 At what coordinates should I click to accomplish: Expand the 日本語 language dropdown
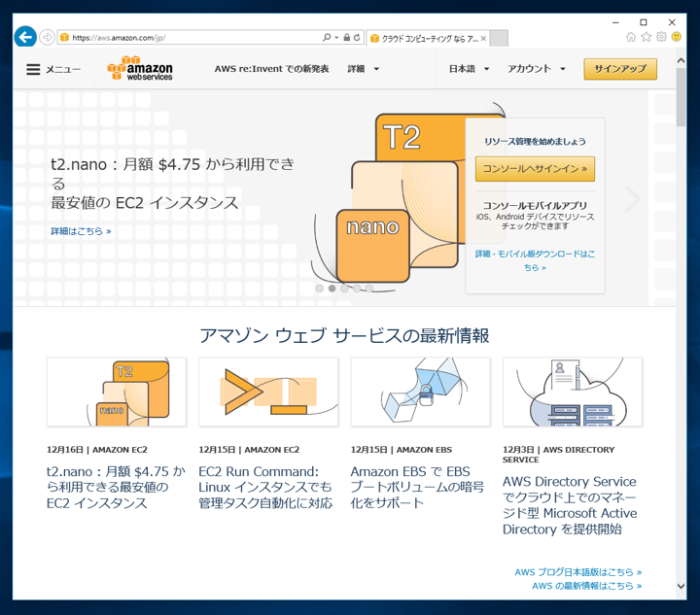click(469, 69)
